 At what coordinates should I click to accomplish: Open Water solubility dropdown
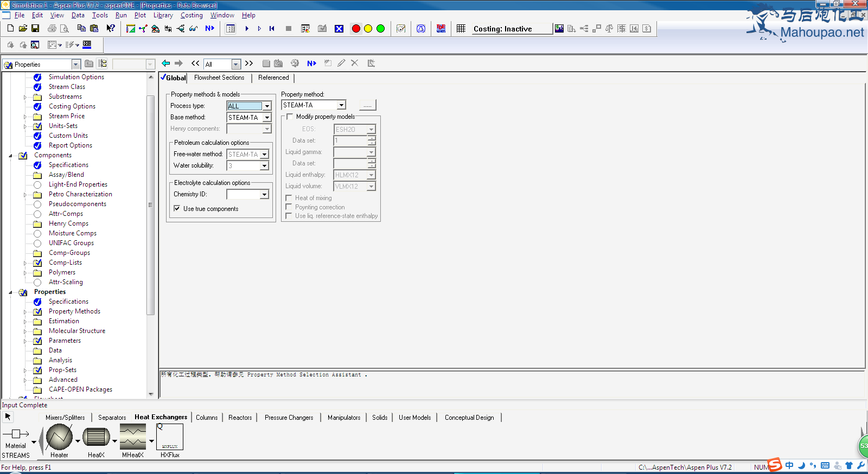pyautogui.click(x=264, y=166)
